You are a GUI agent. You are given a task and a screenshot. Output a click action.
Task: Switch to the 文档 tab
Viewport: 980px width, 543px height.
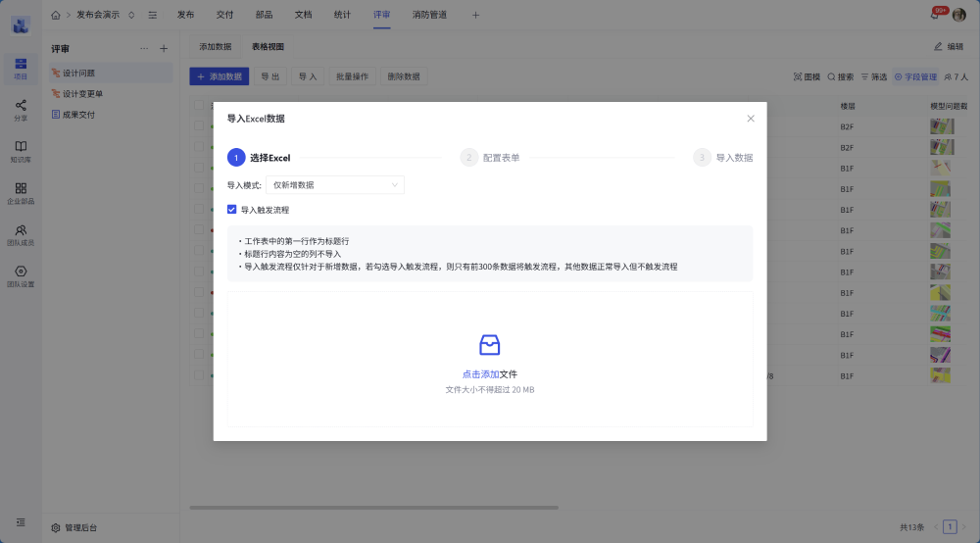303,15
